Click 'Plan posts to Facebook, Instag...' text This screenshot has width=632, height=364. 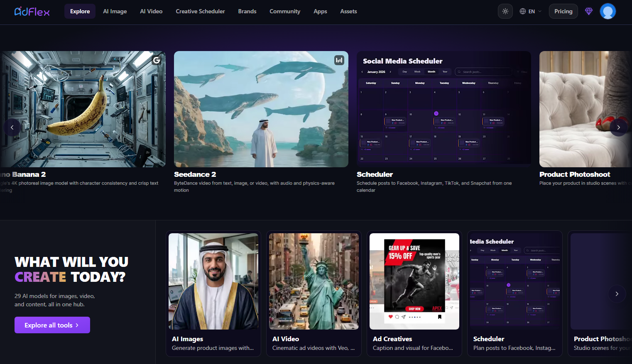(x=514, y=348)
